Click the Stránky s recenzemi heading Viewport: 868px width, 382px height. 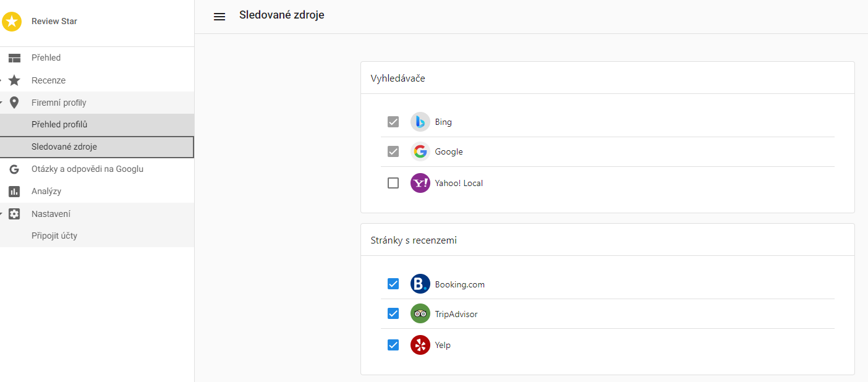click(x=414, y=240)
